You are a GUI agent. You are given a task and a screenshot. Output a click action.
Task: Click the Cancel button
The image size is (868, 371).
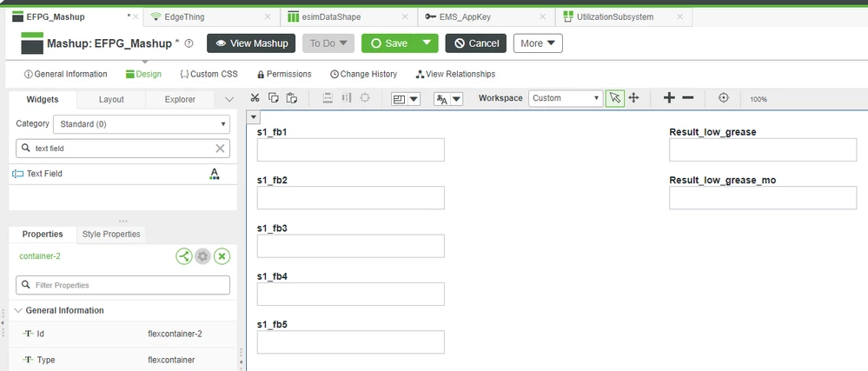[x=476, y=43]
